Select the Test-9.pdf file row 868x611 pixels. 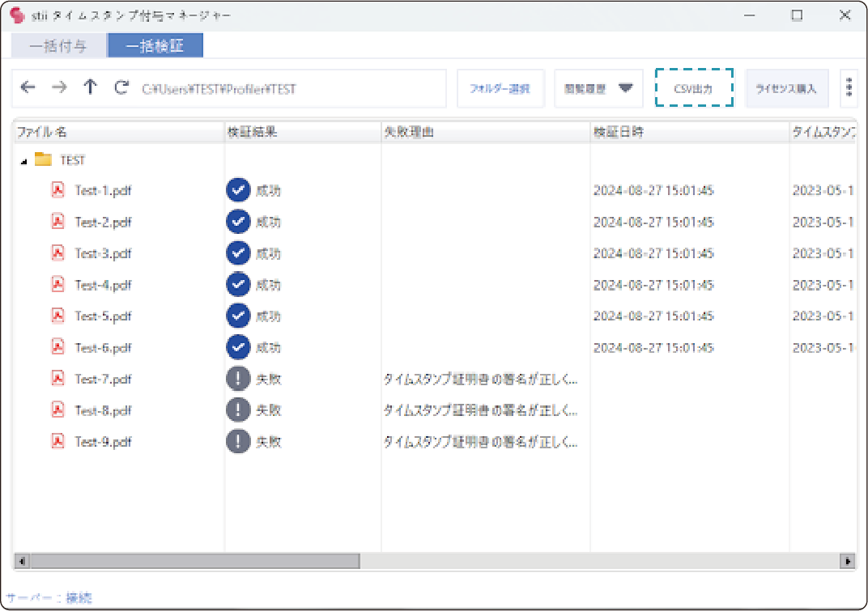pos(103,442)
